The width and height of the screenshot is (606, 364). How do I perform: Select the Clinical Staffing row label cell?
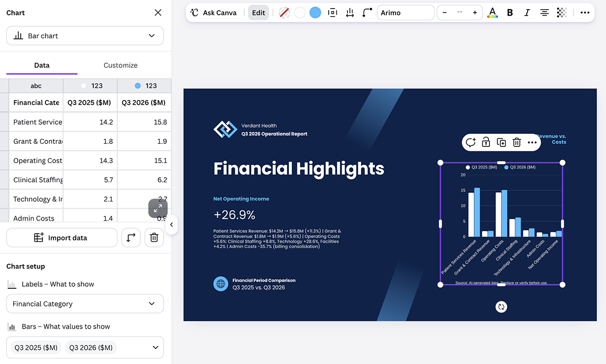click(36, 180)
